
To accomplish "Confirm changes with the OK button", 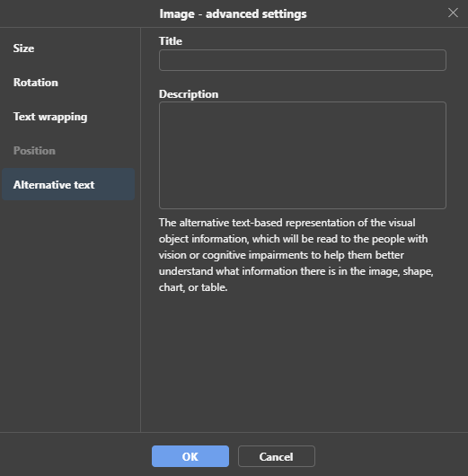I will click(x=190, y=456).
